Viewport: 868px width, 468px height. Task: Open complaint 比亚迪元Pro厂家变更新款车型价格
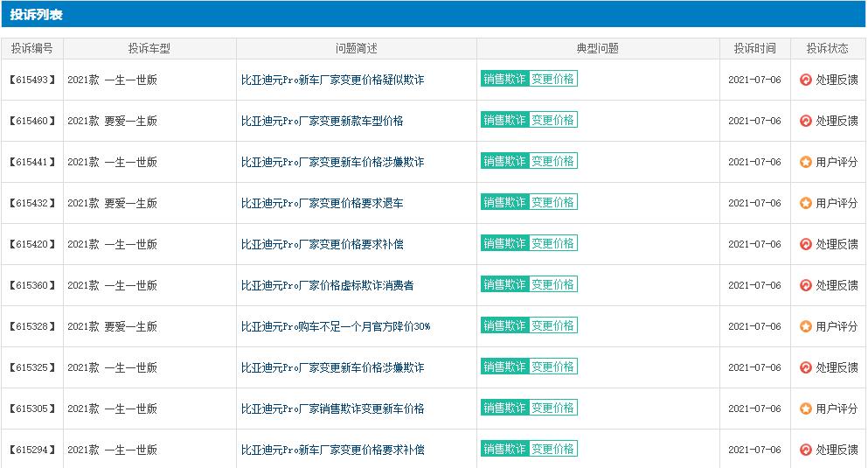click(x=323, y=121)
